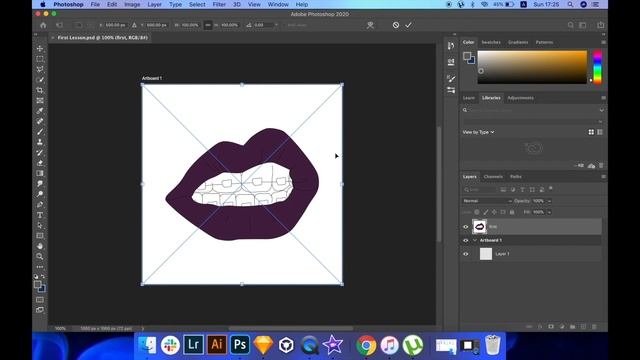Toggle maintain aspect ratio link
640x360 pixels.
pyautogui.click(x=208, y=25)
